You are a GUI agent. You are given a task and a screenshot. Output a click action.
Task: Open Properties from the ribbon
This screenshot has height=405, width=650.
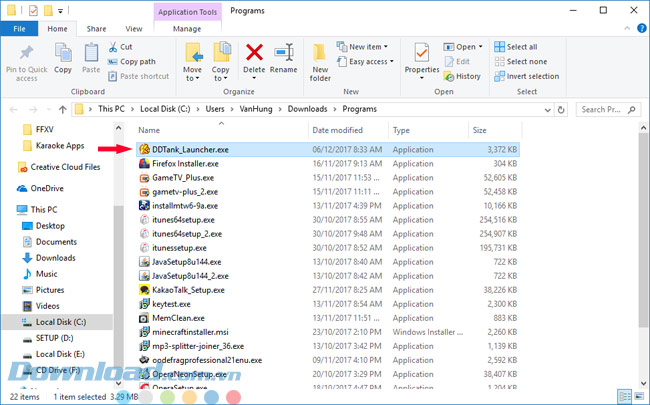[x=421, y=58]
